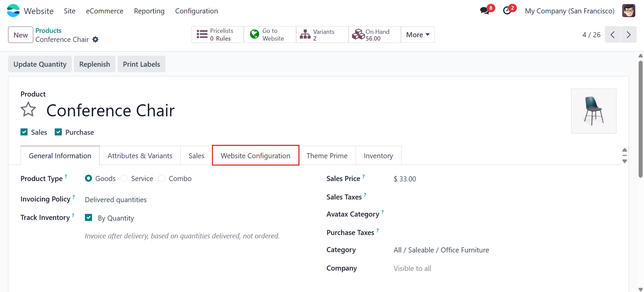Switch to the Inventory tab

click(x=378, y=156)
